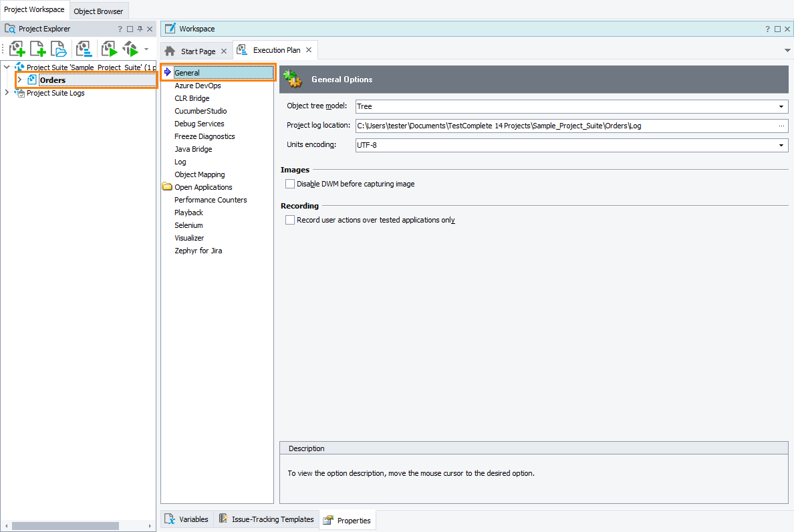Click the ellipsis browse button for log location
794x532 pixels.
(781, 126)
